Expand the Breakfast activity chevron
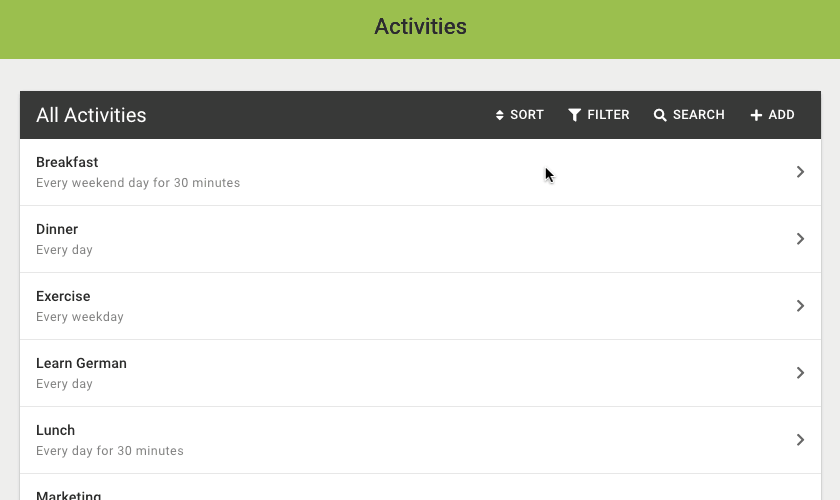Screen dimensions: 840x500 click(x=800, y=172)
